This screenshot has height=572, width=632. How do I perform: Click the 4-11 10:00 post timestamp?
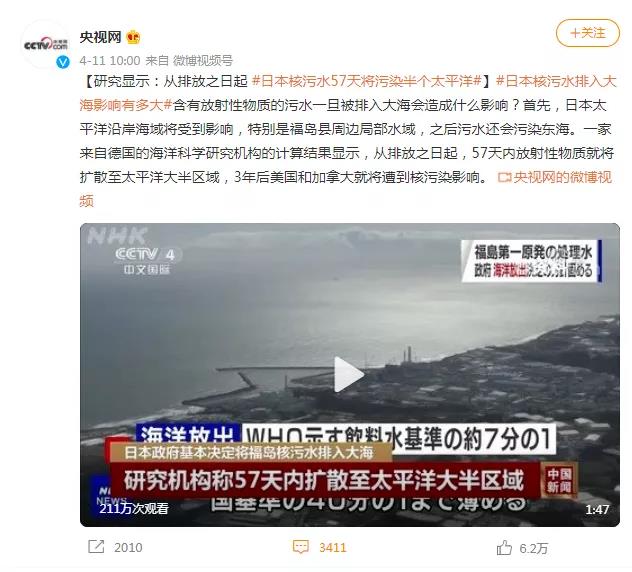point(110,61)
